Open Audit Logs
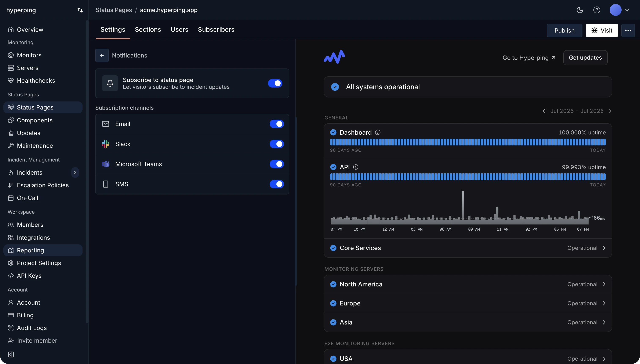Image resolution: width=640 pixels, height=364 pixels. click(43, 328)
